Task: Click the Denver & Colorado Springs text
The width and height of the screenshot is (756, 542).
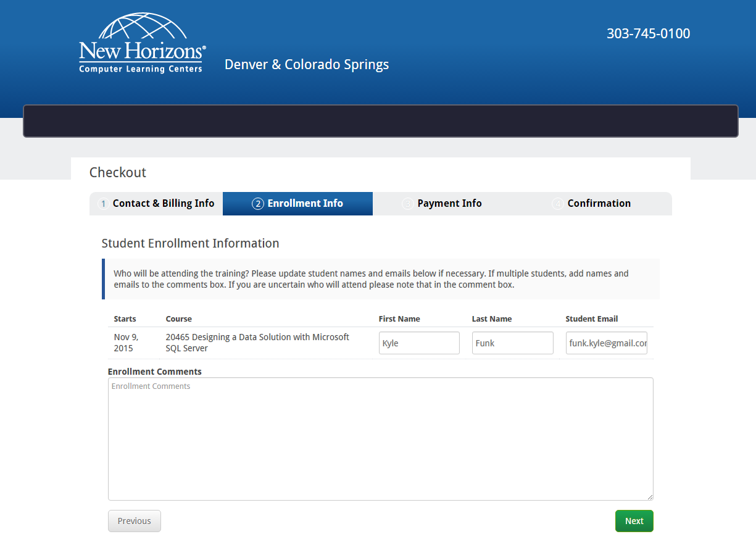Action: tap(307, 65)
